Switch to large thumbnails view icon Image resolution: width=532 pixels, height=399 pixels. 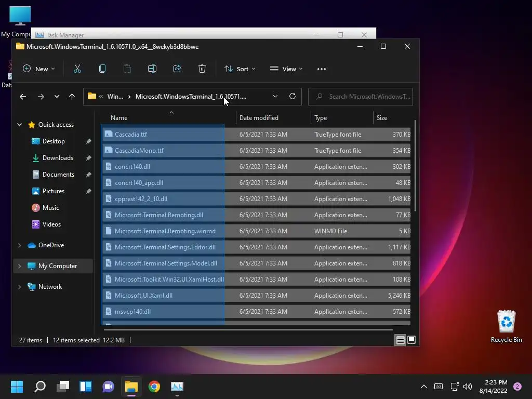coord(411,340)
